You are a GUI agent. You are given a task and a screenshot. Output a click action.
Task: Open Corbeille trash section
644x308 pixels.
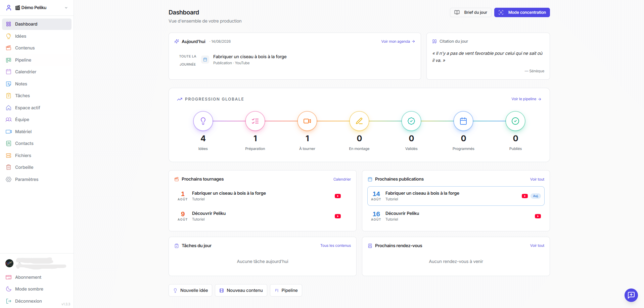tap(37, 167)
